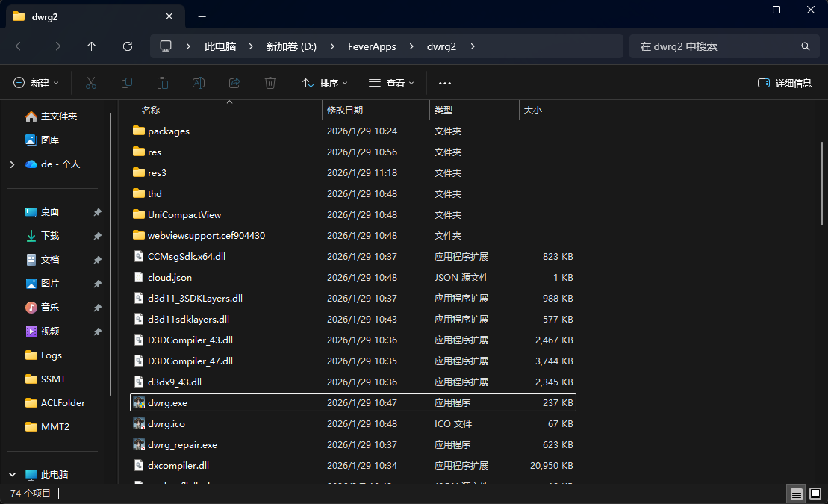Image resolution: width=828 pixels, height=504 pixels.
Task: Expand the 此电脑 tree node
Action: pos(13,474)
